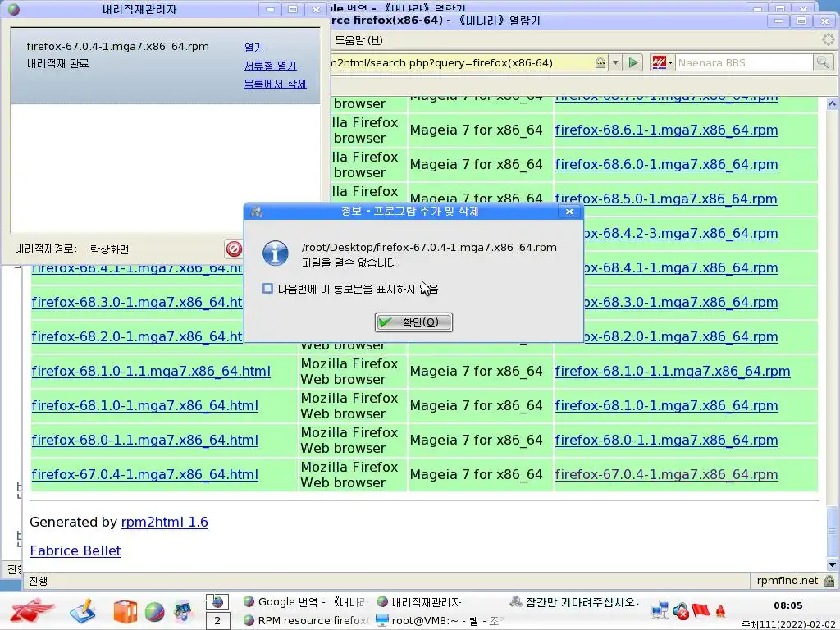840x630 pixels.
Task: Switch to workspace 1 pager
Action: [x=217, y=602]
